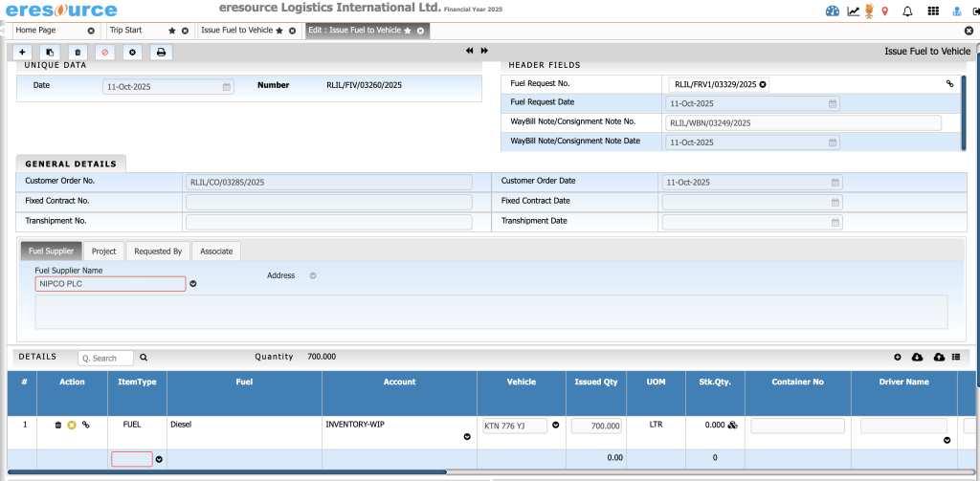The width and height of the screenshot is (980, 481).
Task: Delete row 1 using its trash icon
Action: coord(58,426)
